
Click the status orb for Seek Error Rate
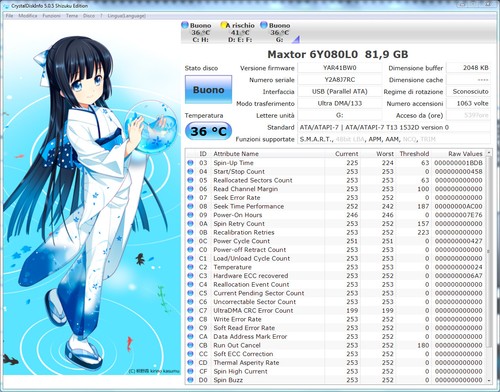190,197
